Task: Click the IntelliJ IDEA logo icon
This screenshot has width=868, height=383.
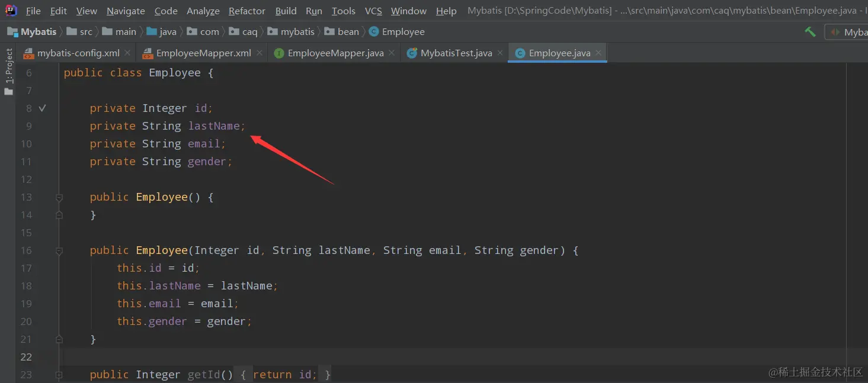Action: pyautogui.click(x=11, y=10)
